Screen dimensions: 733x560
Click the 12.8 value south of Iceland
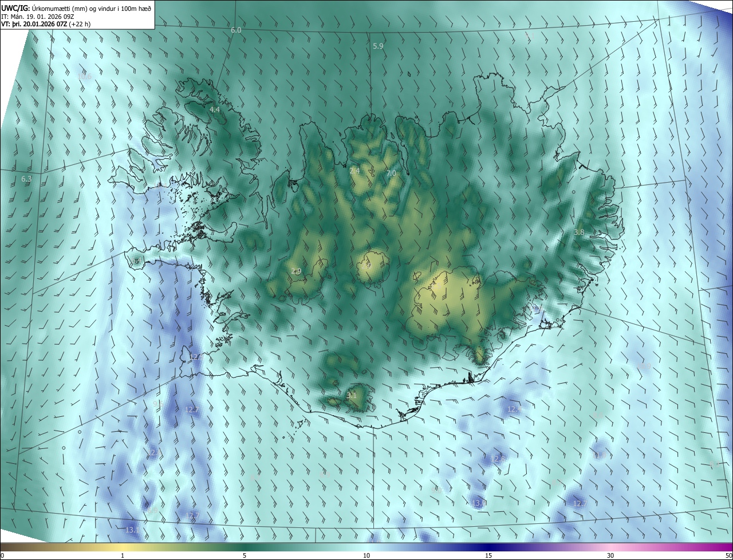[499, 459]
